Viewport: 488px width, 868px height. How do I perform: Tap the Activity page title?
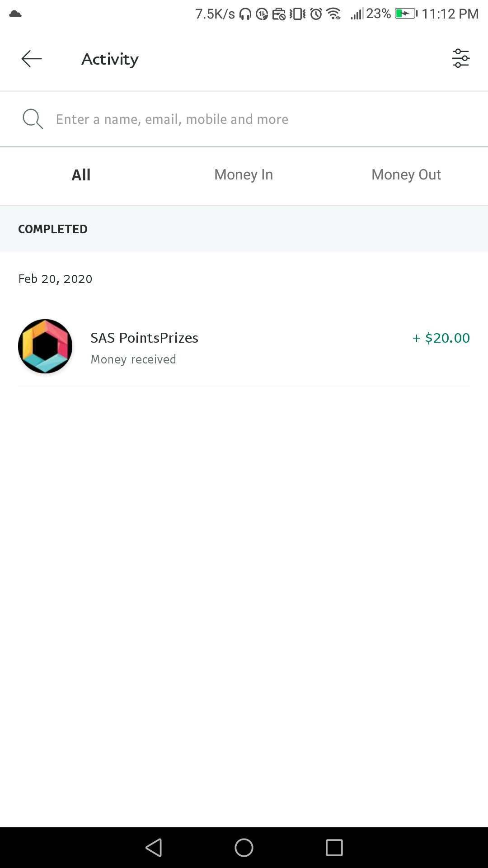110,59
